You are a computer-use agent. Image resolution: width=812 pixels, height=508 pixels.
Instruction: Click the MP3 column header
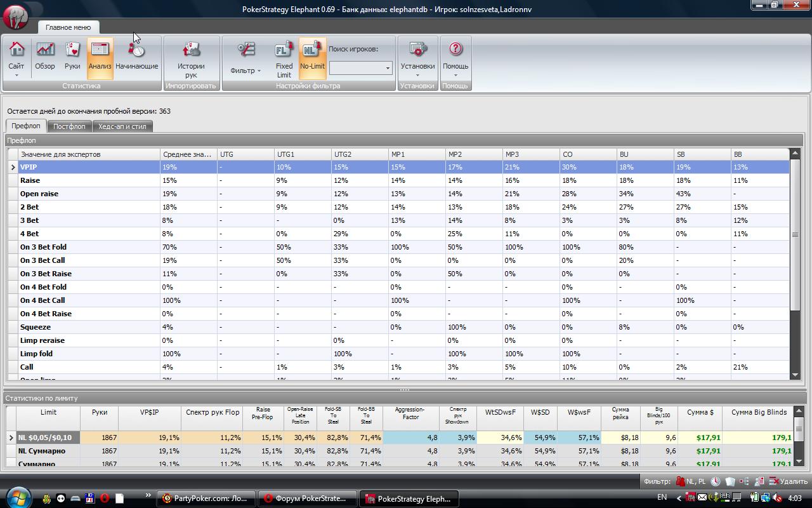pos(531,154)
